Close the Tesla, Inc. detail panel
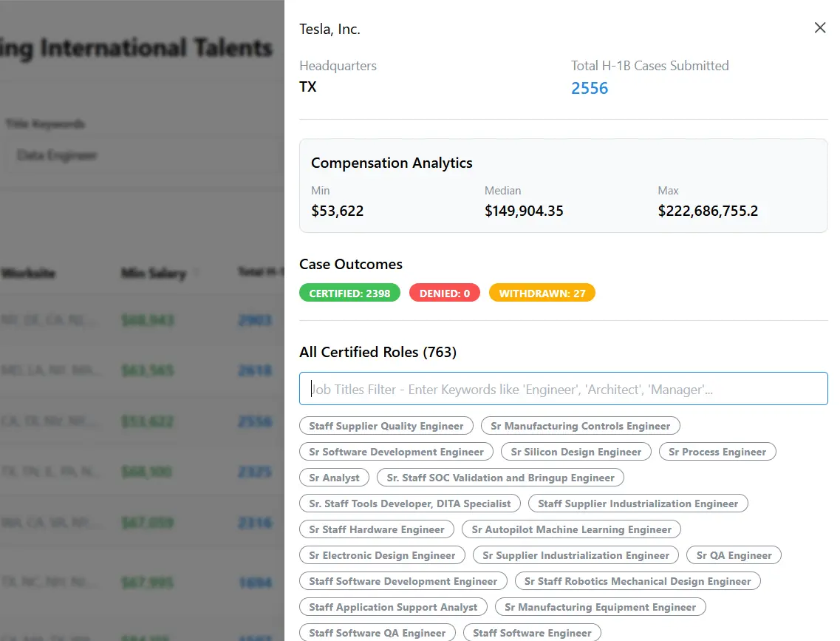The image size is (840, 641). coord(820,27)
